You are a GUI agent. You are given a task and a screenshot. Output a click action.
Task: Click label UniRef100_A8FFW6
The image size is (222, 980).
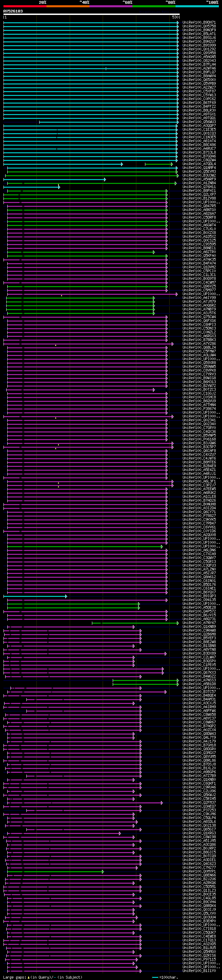(199, 711)
